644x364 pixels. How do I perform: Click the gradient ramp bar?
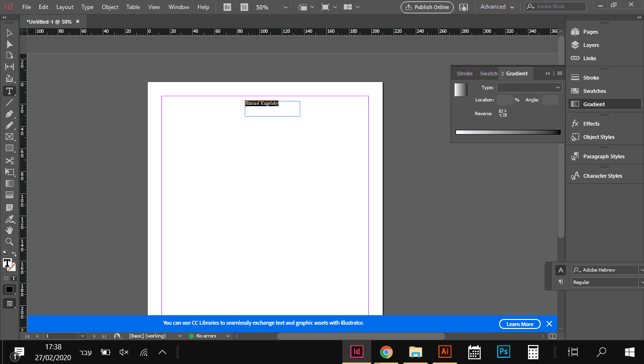(508, 132)
